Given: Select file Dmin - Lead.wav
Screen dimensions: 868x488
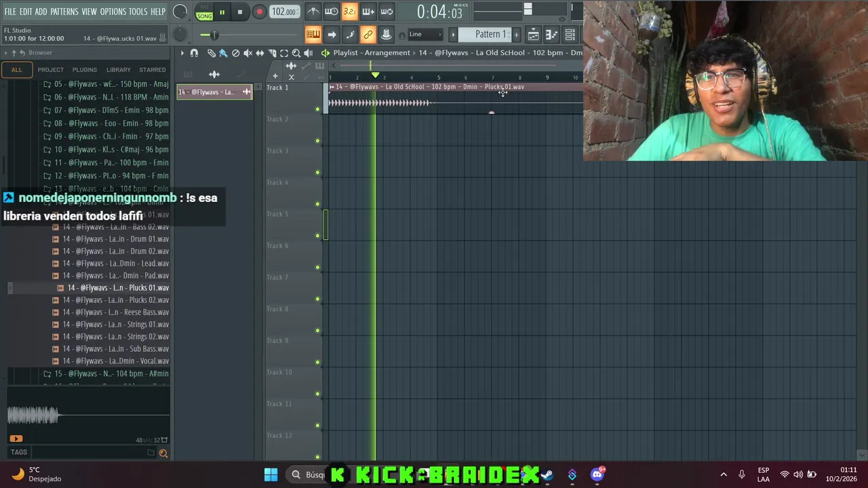Looking at the screenshot, I should coord(111,263).
